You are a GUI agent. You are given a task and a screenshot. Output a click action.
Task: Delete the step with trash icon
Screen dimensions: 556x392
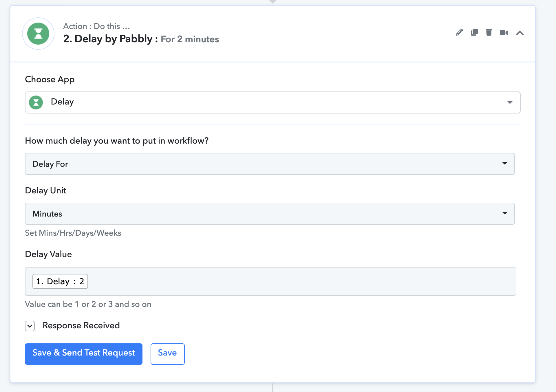point(489,32)
